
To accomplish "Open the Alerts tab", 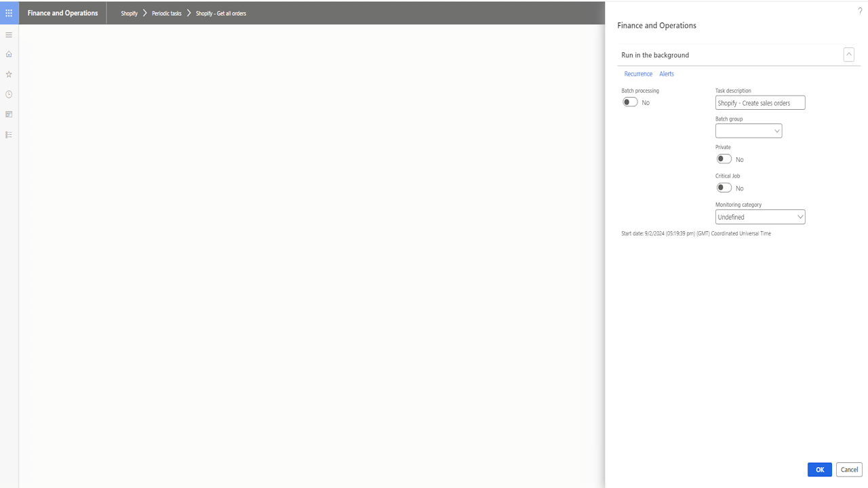I will point(667,74).
